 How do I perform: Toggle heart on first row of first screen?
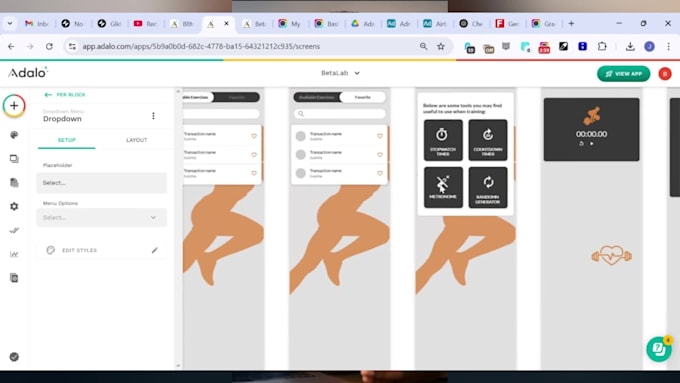coord(254,136)
